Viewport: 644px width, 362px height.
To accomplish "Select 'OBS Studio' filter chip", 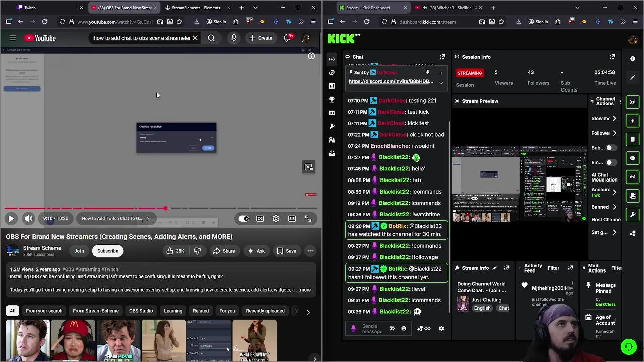I will coord(141,311).
